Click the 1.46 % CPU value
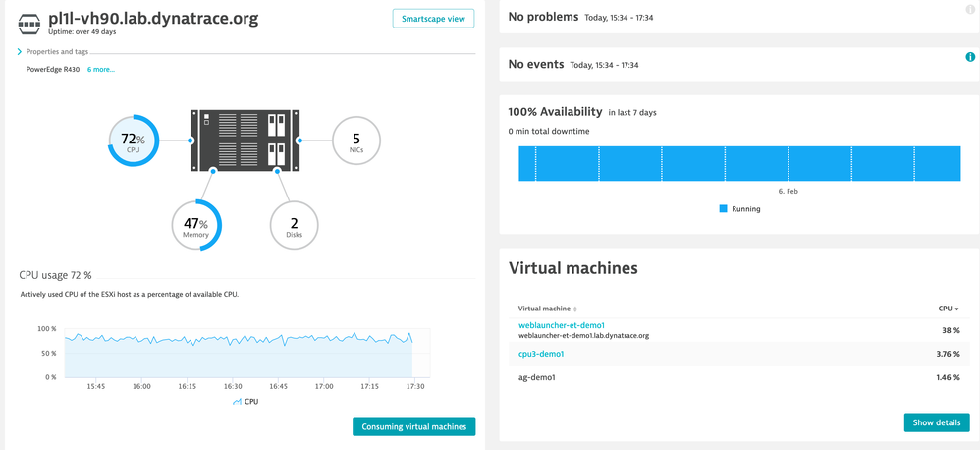The image size is (980, 450). click(947, 377)
